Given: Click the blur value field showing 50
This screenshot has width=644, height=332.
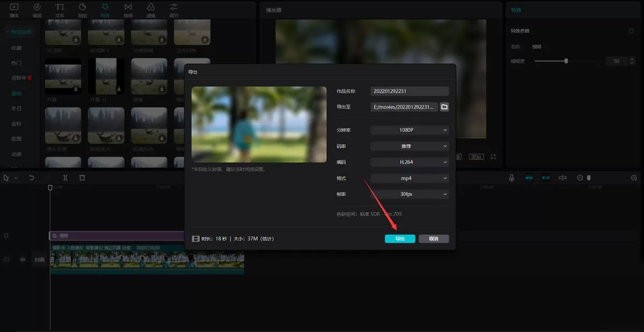Looking at the screenshot, I should tap(617, 61).
